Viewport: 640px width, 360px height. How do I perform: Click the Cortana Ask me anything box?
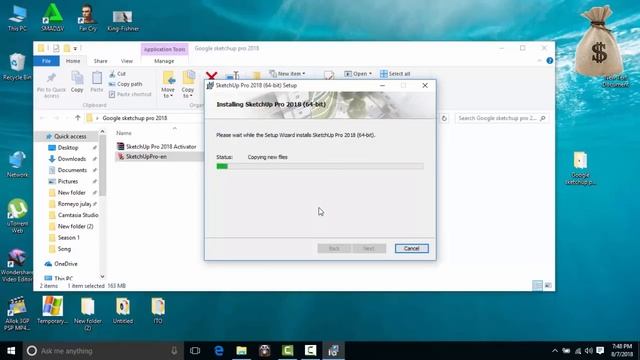(x=103, y=351)
